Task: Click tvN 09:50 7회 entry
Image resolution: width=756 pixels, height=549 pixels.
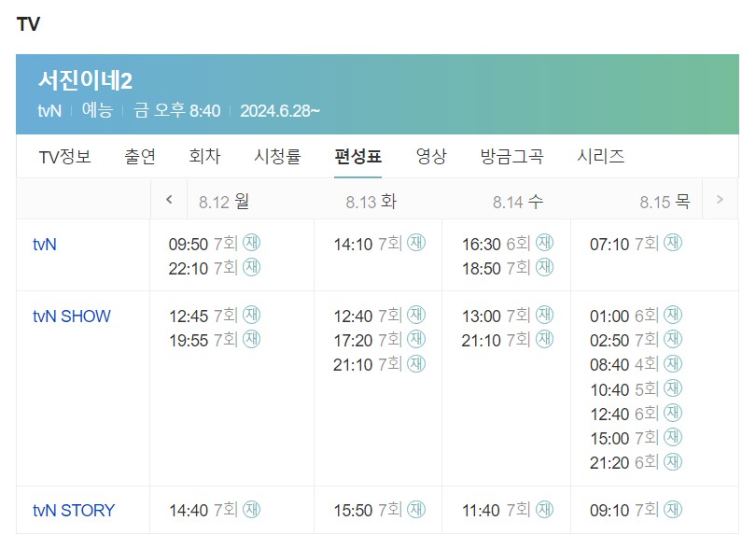Action: point(214,244)
